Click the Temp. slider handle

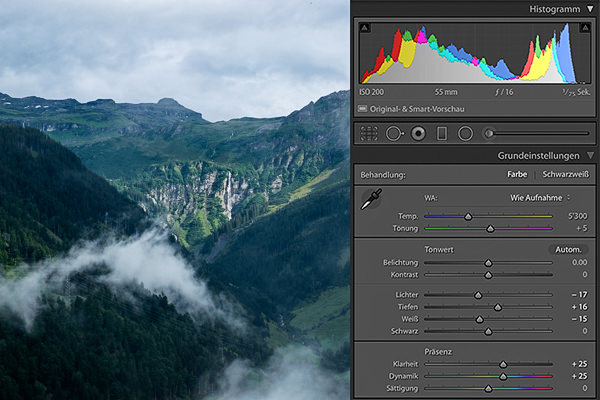468,217
